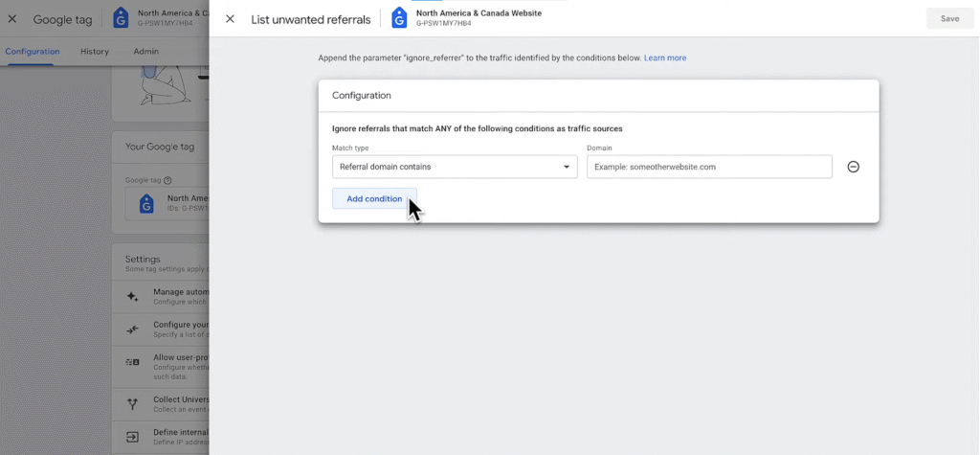Click the Collect Universal Analytics fork icon
Viewport: 980px width, 455px height.
132,403
